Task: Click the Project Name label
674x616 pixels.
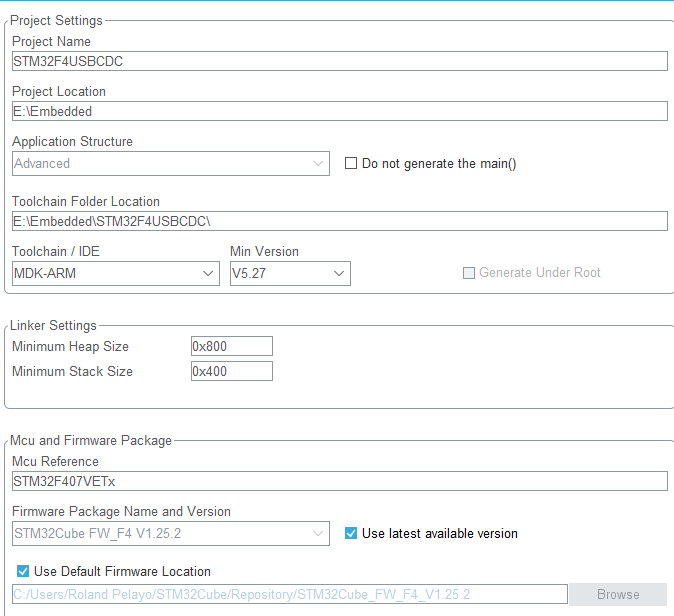Action: [51, 41]
